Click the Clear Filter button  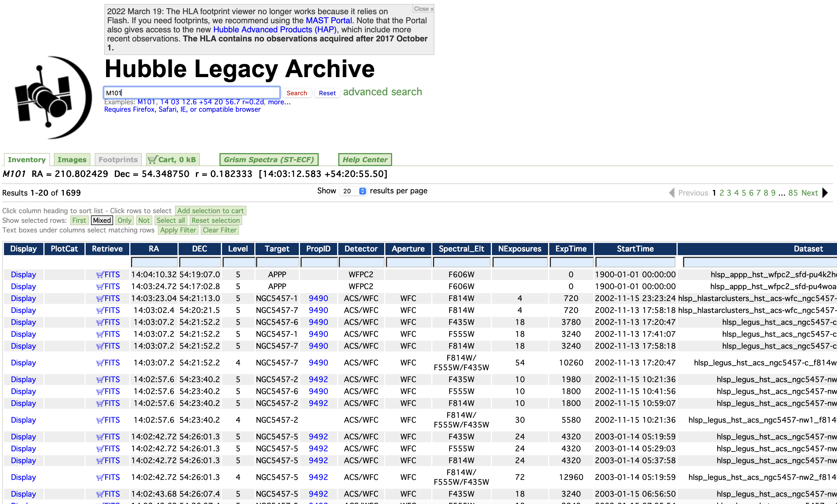coord(219,230)
